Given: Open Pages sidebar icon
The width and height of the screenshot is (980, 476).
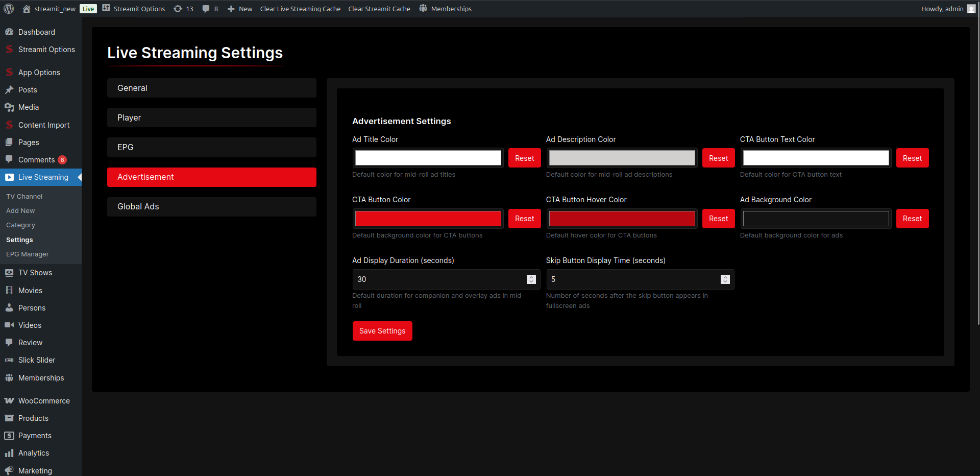Looking at the screenshot, I should tap(9, 142).
